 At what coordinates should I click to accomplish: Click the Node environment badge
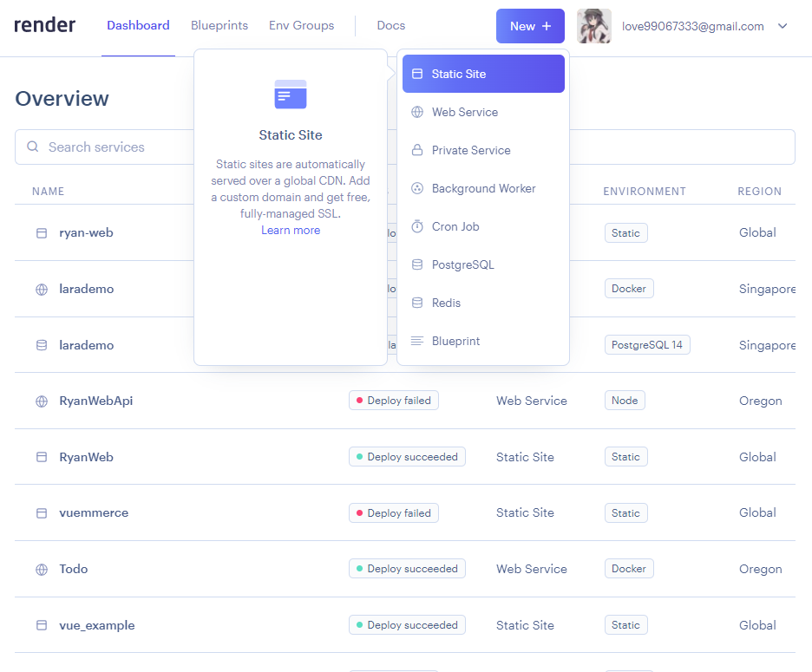click(625, 401)
